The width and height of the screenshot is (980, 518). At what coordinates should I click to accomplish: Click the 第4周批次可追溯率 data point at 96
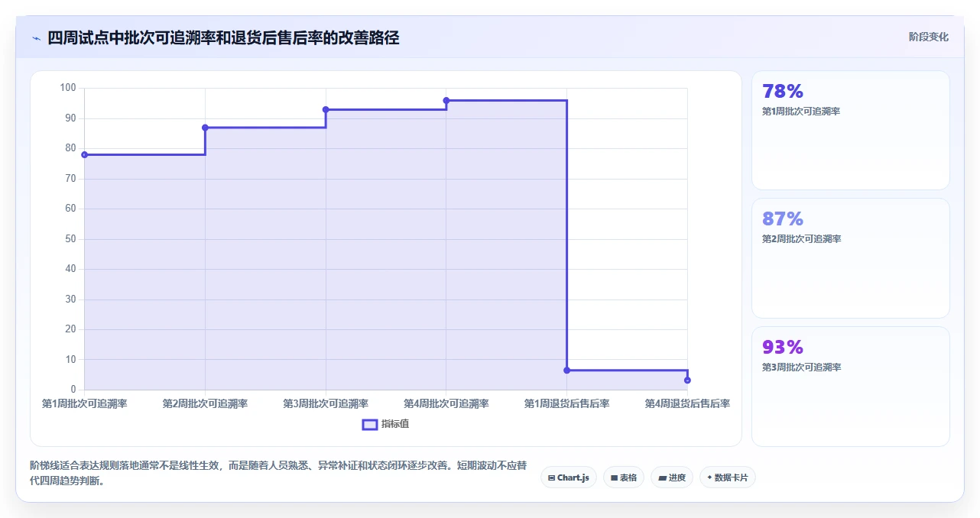(x=446, y=100)
